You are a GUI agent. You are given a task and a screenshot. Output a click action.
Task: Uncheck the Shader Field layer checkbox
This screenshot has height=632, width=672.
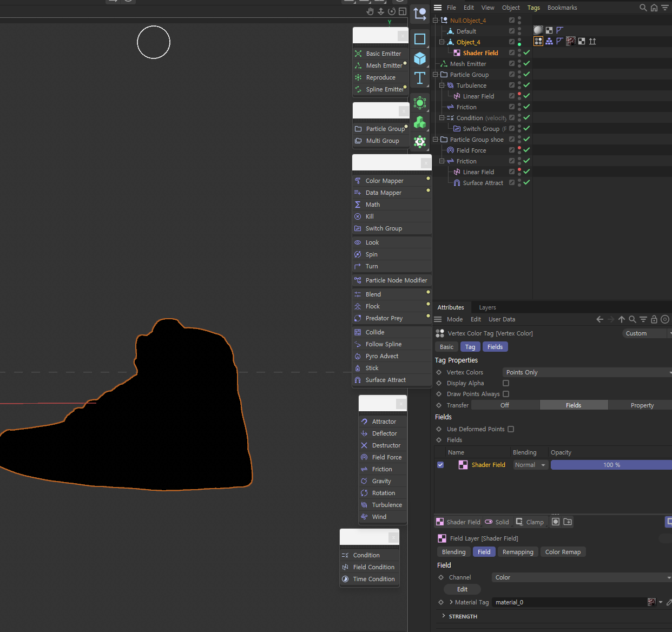point(440,465)
